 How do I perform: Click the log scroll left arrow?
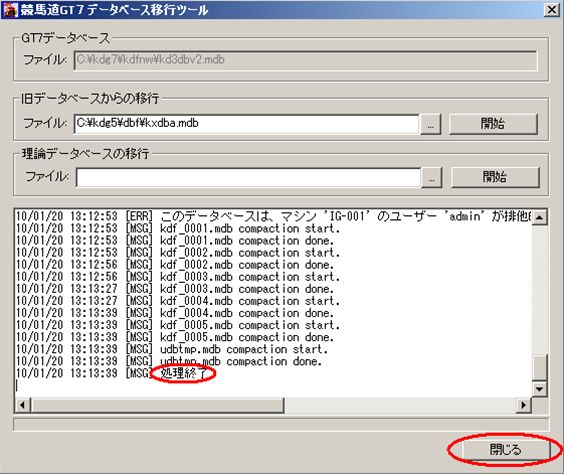coord(23,405)
